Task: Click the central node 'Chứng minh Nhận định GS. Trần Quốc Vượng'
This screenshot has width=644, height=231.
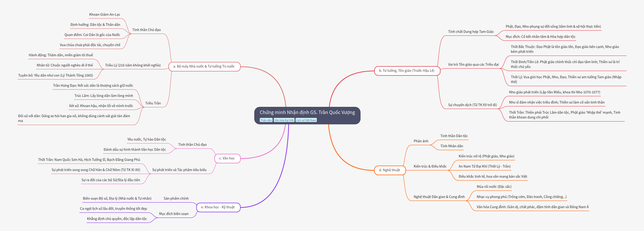Action: tap(307, 112)
